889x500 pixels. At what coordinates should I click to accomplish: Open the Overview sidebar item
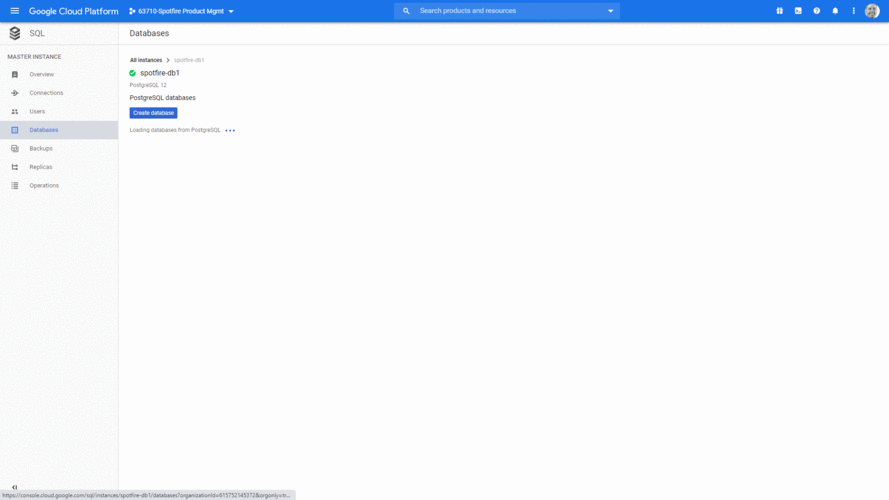point(59,74)
